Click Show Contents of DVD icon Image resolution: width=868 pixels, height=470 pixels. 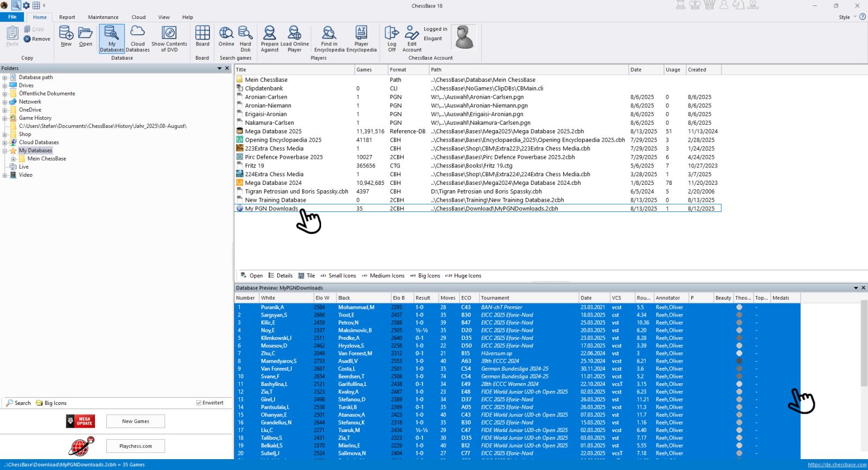coord(169,38)
